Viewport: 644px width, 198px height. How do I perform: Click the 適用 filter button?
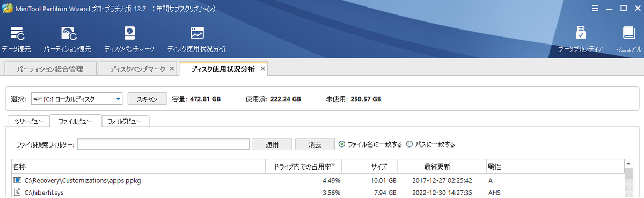point(273,144)
